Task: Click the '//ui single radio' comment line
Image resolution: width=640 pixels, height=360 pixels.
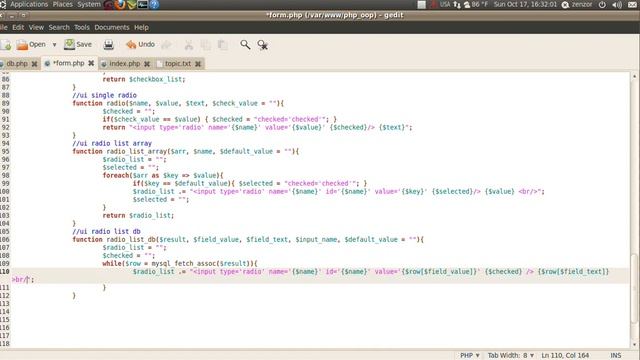Action: click(104, 95)
